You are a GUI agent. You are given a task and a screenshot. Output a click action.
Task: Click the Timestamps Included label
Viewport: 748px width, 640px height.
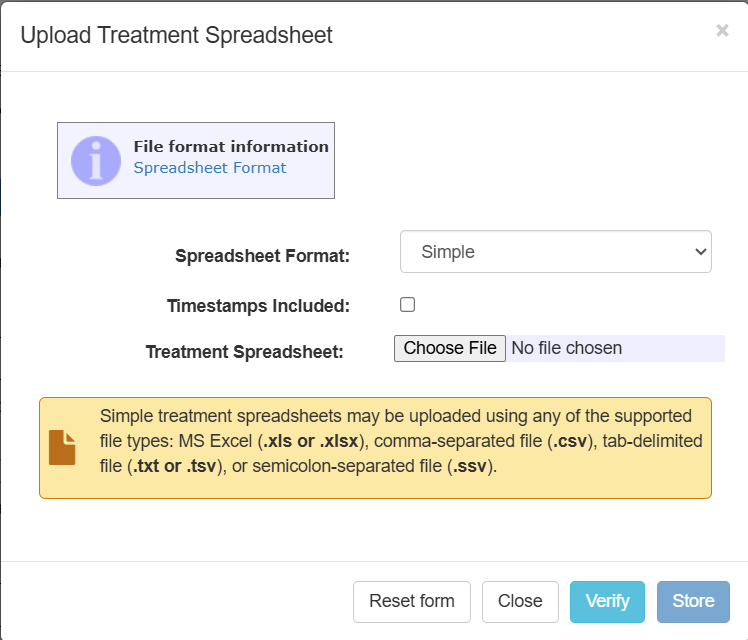point(258,306)
